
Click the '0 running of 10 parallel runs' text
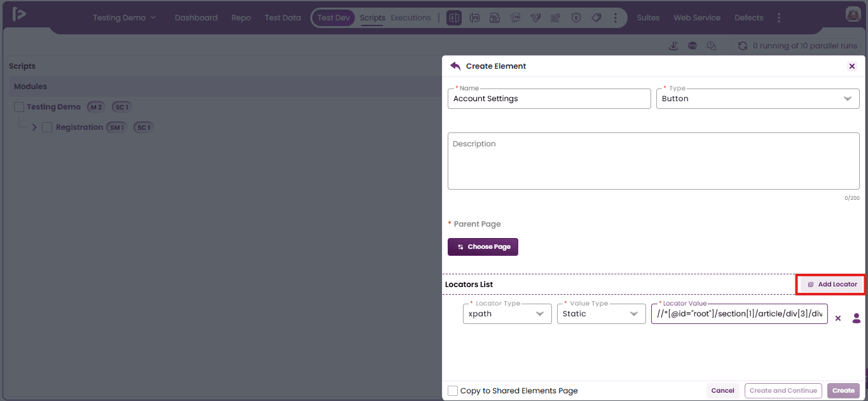point(805,46)
